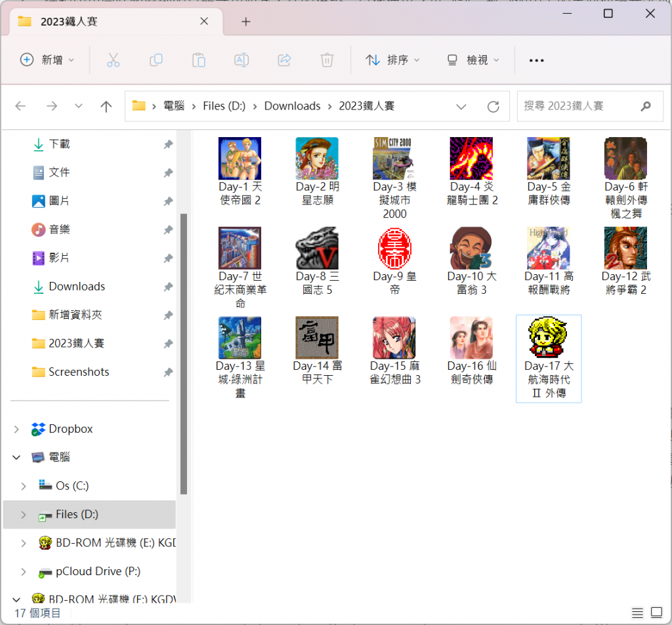This screenshot has width=672, height=625.
Task: Switch to large thumbnails view icon
Action: (x=656, y=613)
